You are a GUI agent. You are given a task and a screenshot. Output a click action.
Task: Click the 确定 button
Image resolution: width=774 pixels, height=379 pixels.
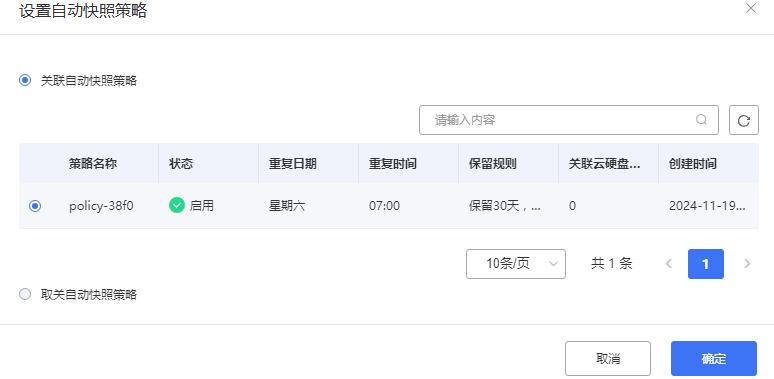tap(714, 359)
